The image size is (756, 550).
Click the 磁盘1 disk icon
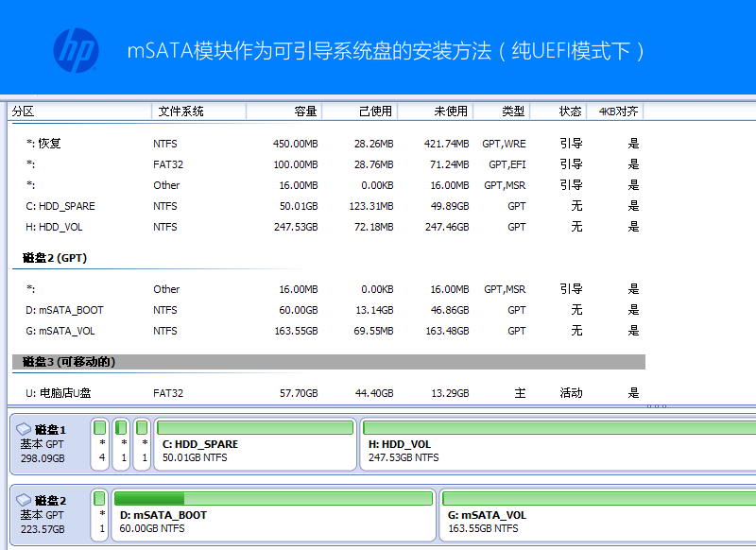click(24, 429)
